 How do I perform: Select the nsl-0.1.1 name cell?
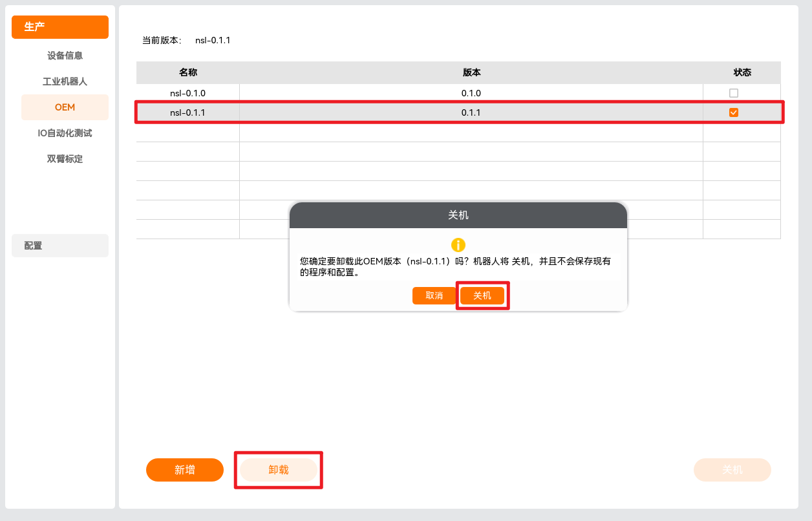click(x=187, y=112)
